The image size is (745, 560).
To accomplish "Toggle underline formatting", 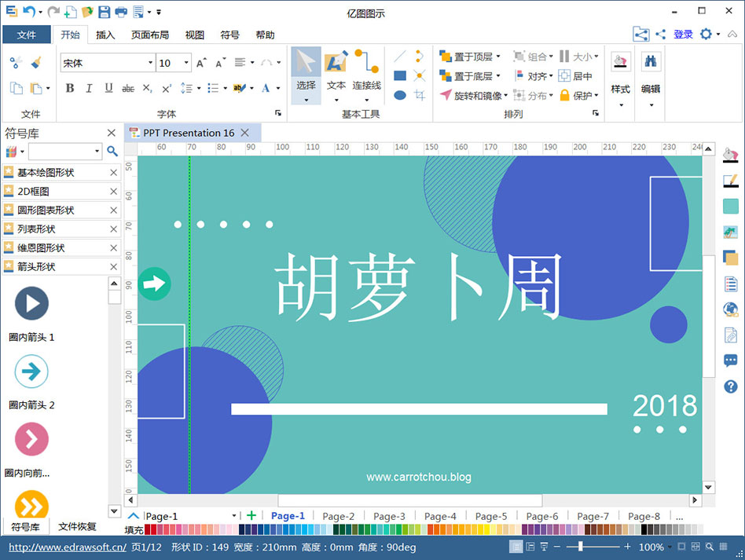I will [108, 88].
